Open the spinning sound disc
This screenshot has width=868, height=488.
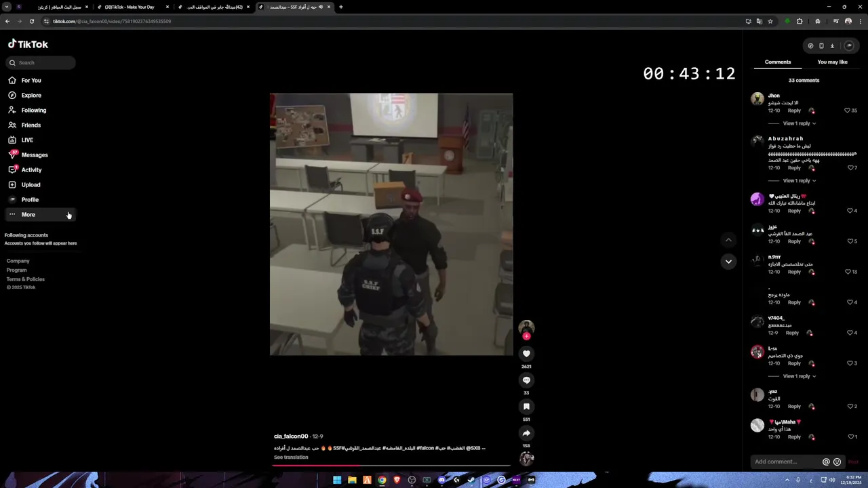click(526, 459)
